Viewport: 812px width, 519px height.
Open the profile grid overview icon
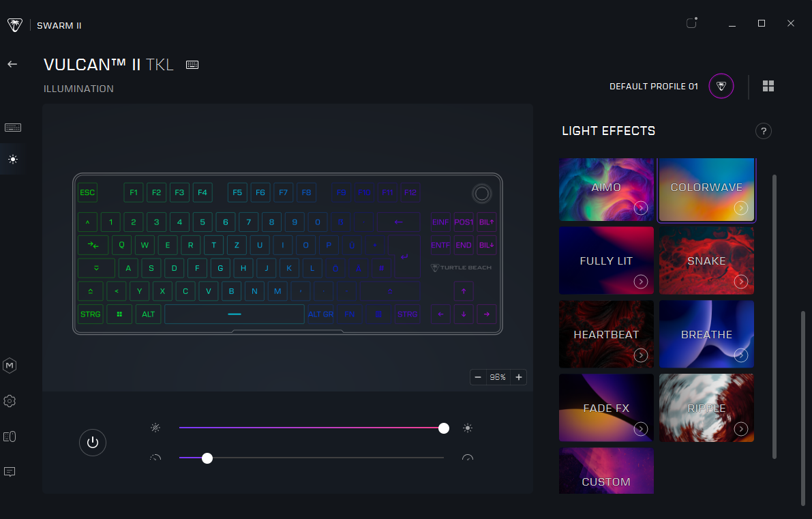(x=768, y=86)
